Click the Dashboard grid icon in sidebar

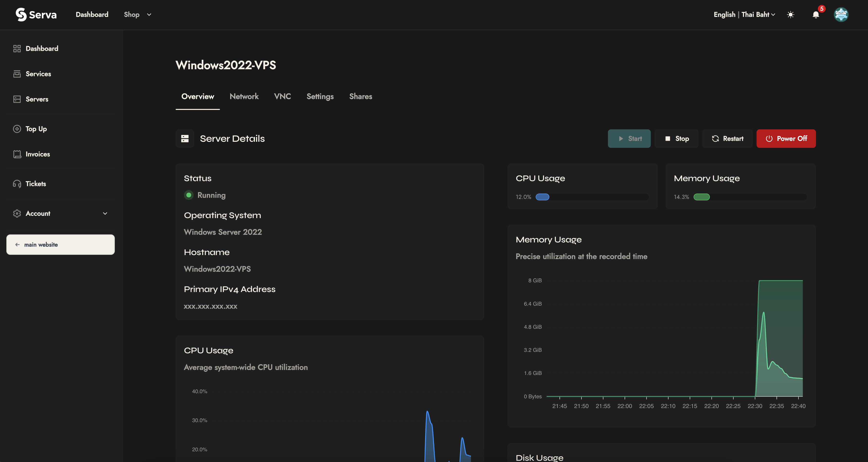click(x=17, y=48)
